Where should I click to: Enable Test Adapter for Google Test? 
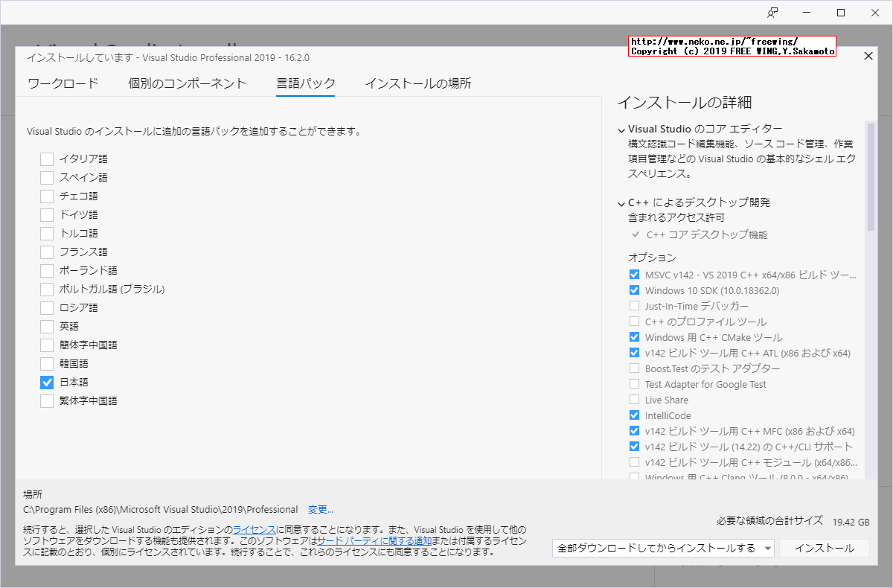pyautogui.click(x=634, y=384)
